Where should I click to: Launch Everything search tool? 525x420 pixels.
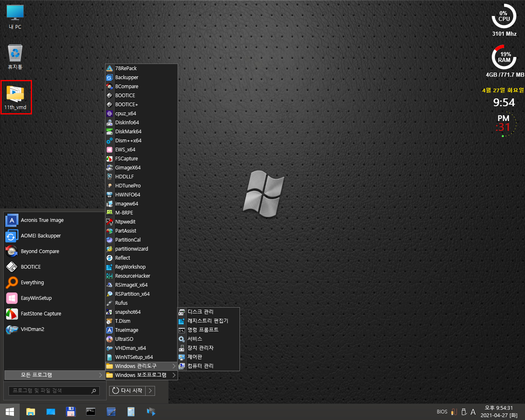click(54, 283)
